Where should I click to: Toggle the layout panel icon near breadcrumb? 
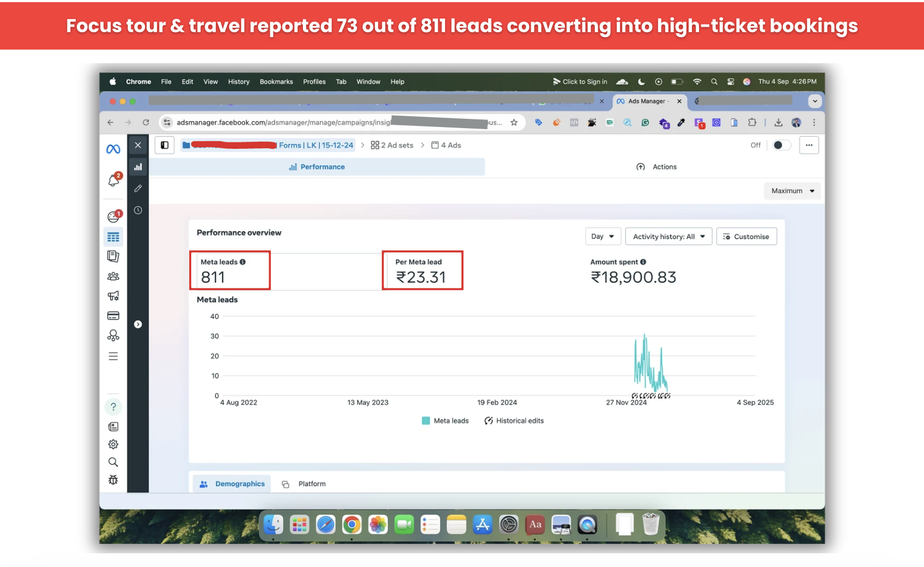coord(165,145)
